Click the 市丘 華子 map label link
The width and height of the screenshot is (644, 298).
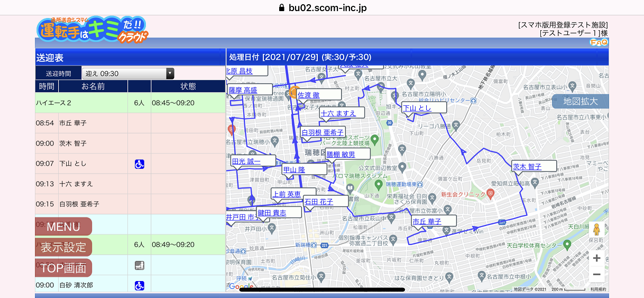427,222
